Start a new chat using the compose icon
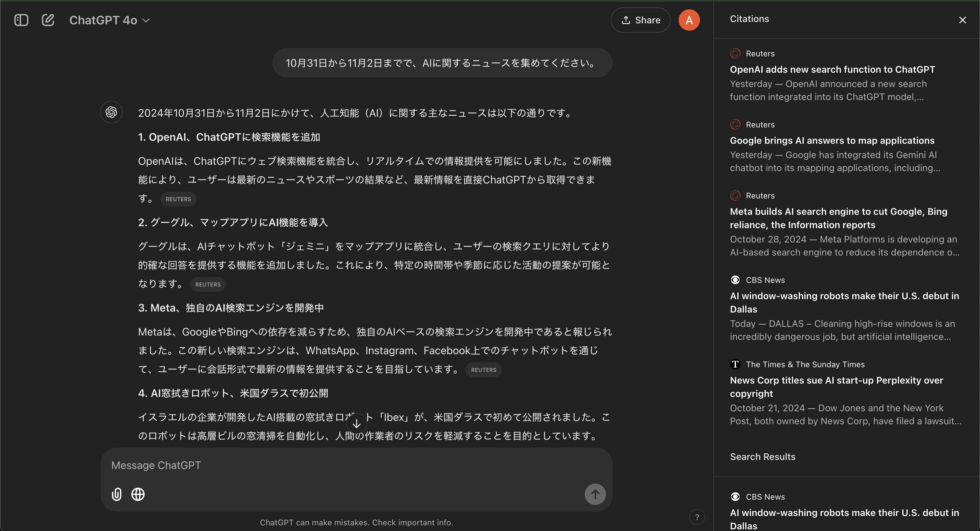The image size is (980, 531). tap(48, 20)
